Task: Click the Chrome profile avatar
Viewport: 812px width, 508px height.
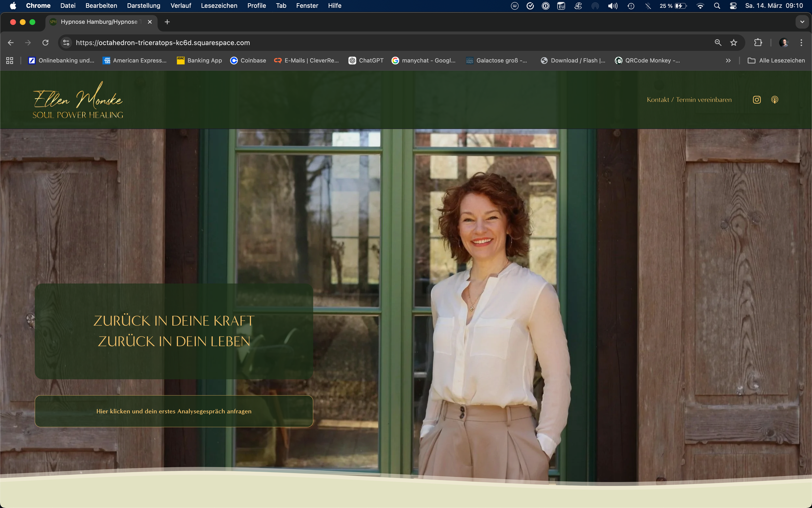Action: [783, 43]
